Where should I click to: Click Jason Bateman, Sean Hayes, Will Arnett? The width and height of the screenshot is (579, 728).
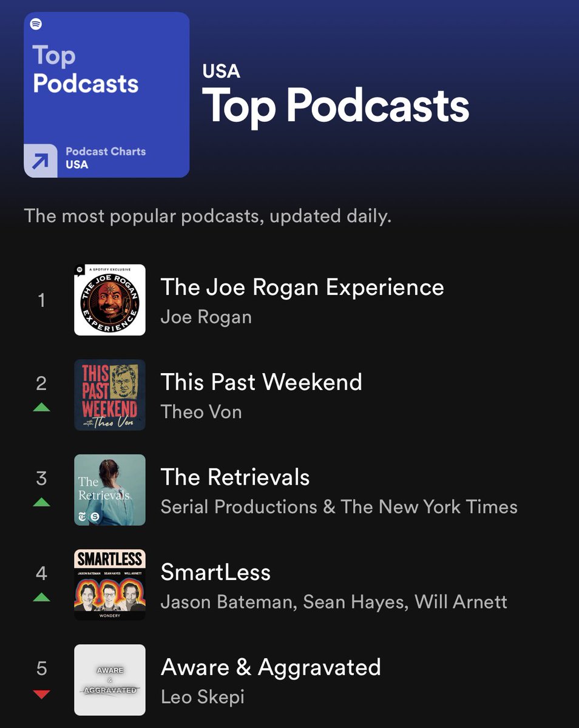coord(334,602)
